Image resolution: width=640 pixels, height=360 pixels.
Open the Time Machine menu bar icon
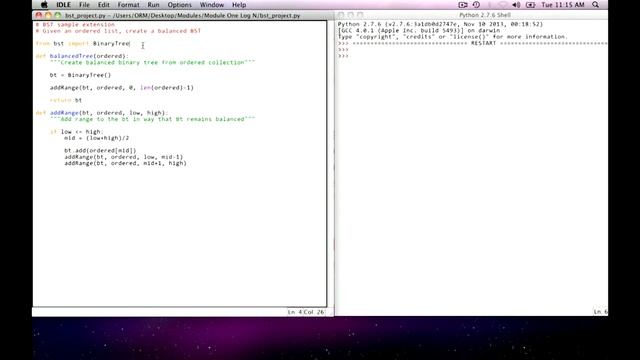coord(476,5)
